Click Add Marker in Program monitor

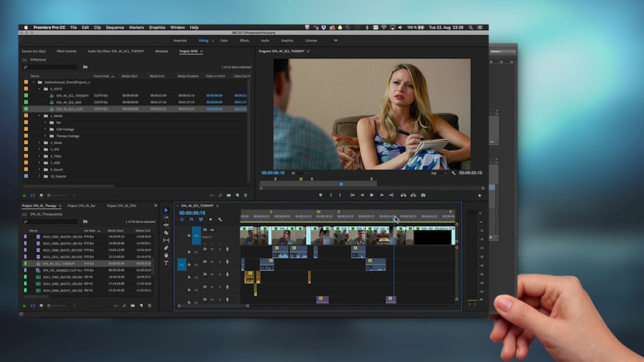(320, 195)
